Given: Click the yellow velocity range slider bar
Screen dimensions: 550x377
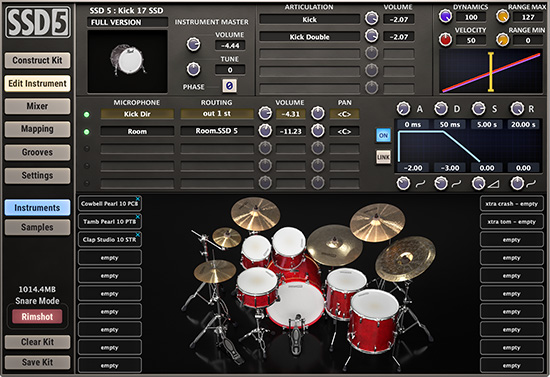Looking at the screenshot, I should tap(491, 72).
